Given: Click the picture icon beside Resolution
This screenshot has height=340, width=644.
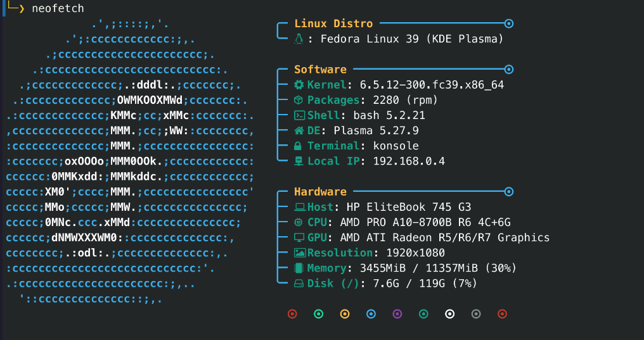Looking at the screenshot, I should [x=299, y=253].
